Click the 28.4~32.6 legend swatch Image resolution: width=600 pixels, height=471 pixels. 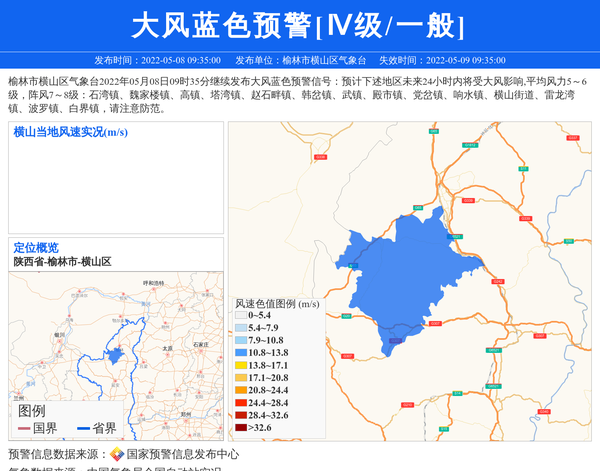241,415
